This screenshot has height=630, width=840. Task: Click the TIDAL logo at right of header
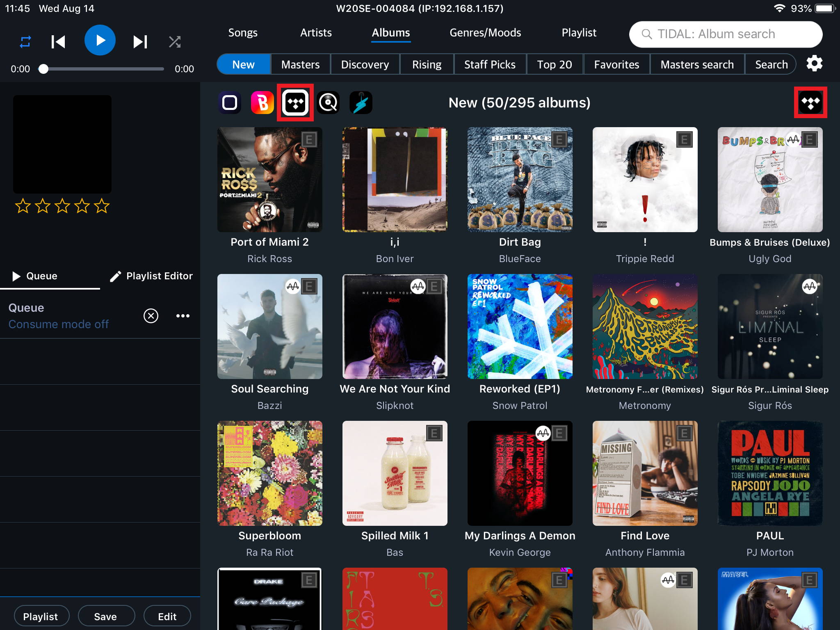point(810,103)
